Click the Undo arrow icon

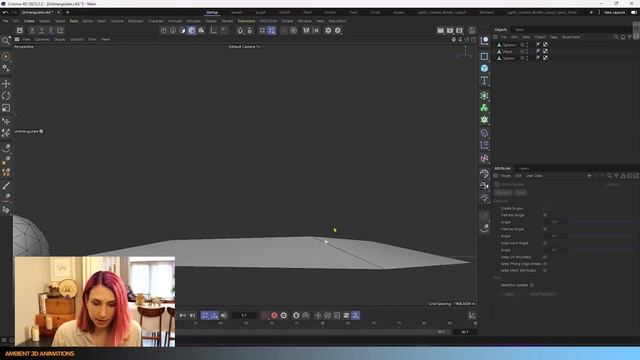(x=5, y=13)
